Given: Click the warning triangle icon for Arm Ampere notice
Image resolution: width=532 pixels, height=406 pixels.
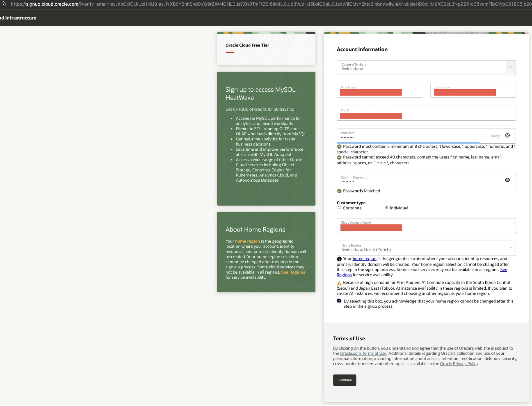Looking at the screenshot, I should 339,283.
